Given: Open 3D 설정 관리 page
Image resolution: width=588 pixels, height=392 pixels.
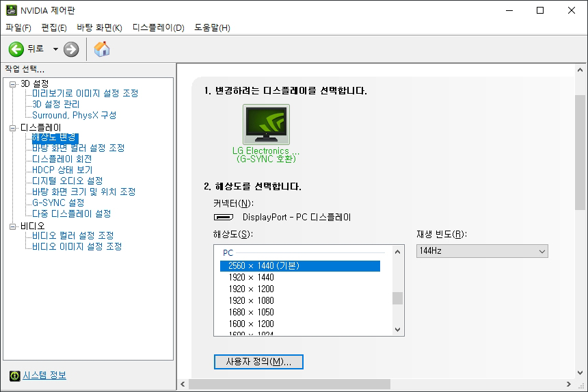Looking at the screenshot, I should point(56,104).
